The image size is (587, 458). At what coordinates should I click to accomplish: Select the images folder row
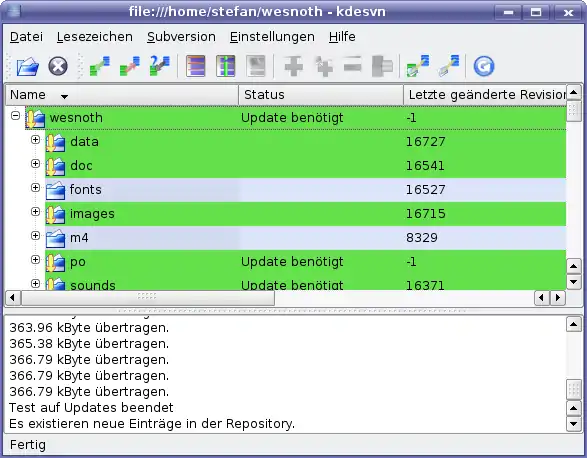(x=305, y=214)
